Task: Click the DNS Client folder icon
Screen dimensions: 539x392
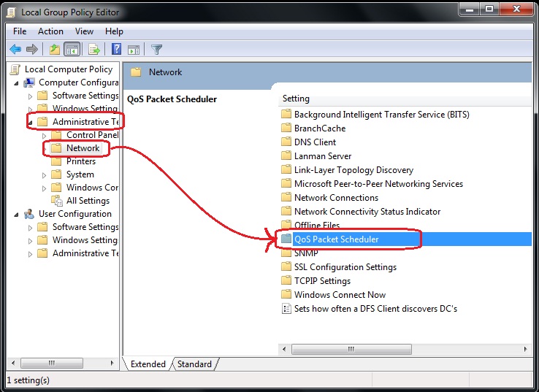Action: coord(286,142)
